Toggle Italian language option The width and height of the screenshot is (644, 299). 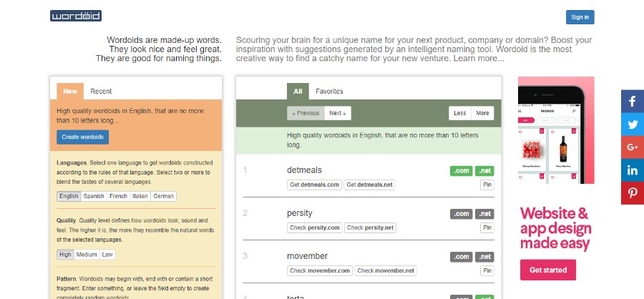[x=140, y=196]
